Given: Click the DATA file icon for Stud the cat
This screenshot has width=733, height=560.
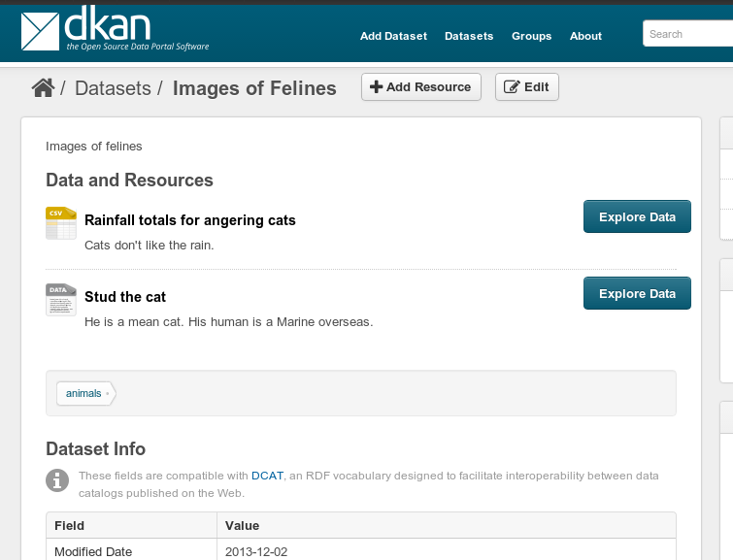Looking at the screenshot, I should [60, 299].
